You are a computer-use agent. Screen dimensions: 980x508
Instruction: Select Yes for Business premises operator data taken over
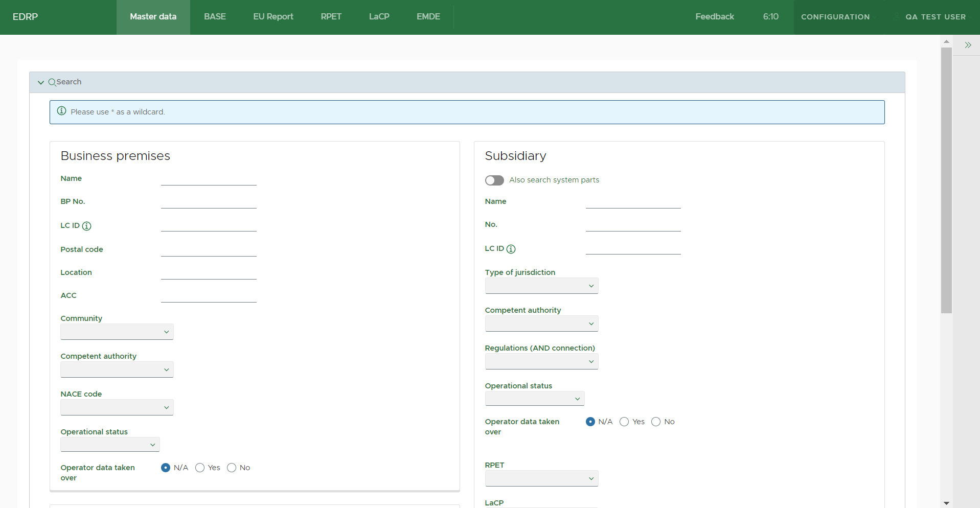point(200,468)
